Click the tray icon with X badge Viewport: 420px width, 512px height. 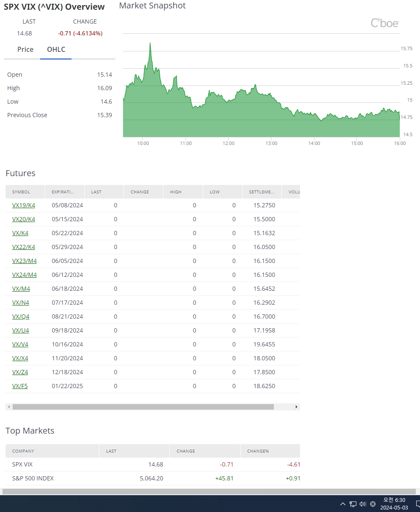tap(373, 504)
